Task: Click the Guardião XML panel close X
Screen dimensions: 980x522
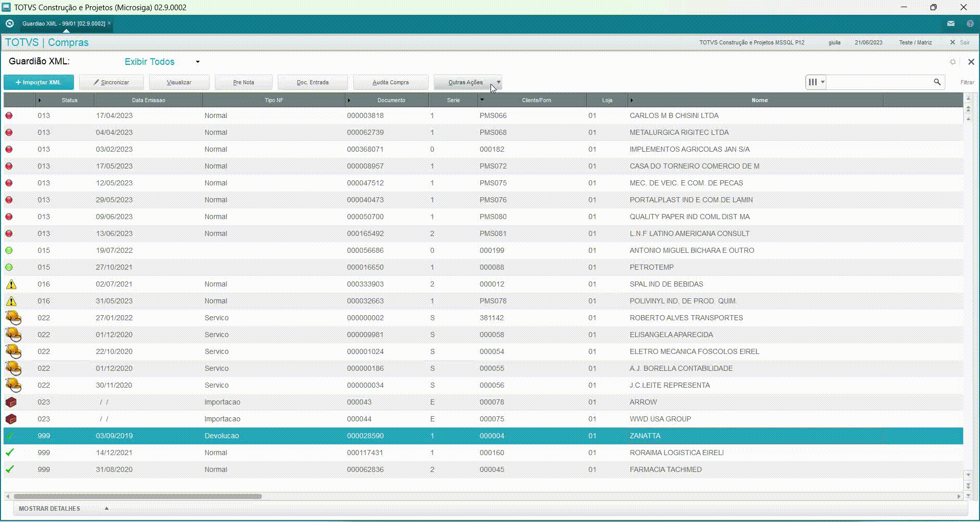Action: click(971, 62)
